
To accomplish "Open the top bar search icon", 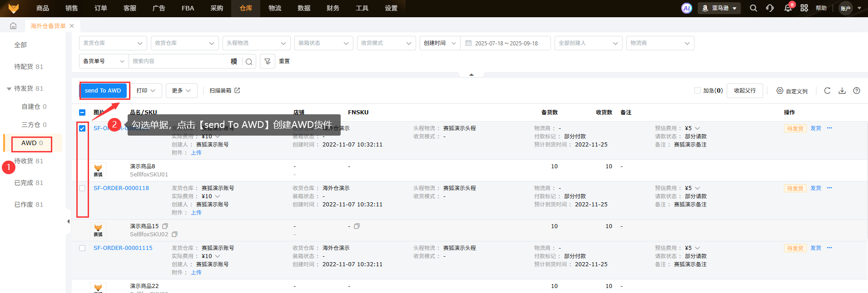I will 753,8.
